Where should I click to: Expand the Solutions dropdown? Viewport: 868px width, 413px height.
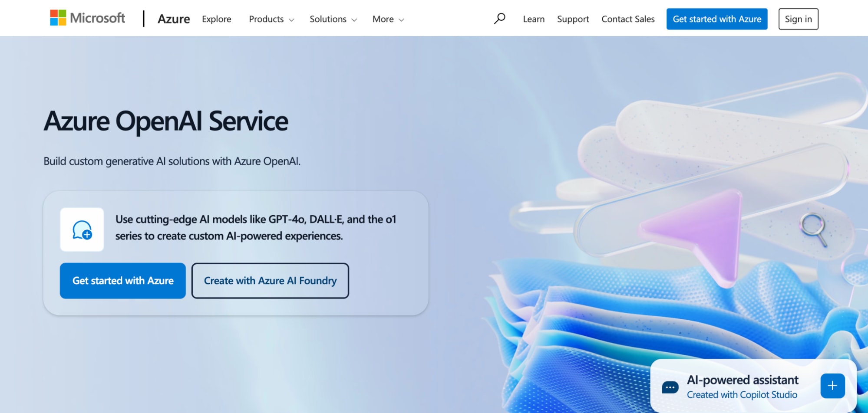point(333,19)
